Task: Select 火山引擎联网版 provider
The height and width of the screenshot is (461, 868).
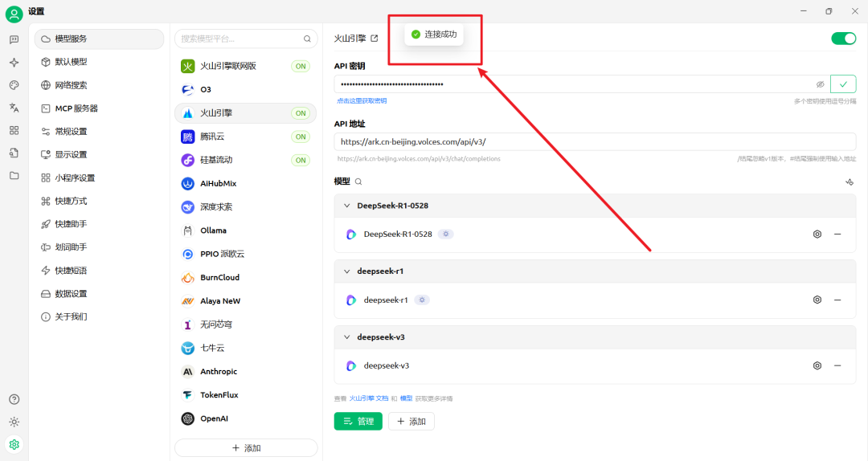Action: click(x=245, y=66)
